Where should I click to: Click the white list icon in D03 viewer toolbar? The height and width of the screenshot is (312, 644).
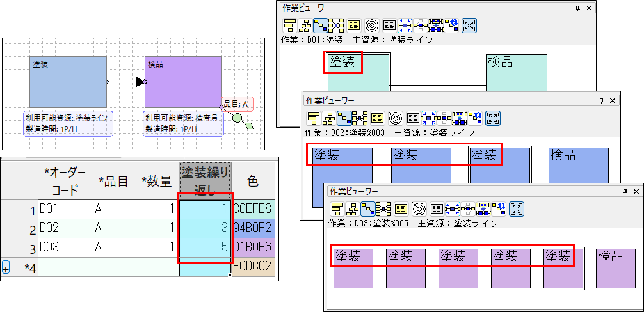click(437, 209)
